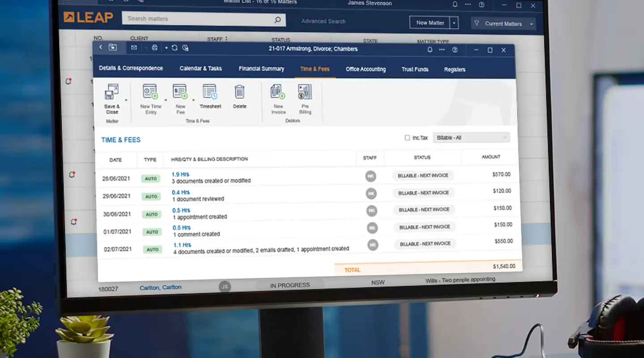Open the Trust Funds tab
The width and height of the screenshot is (644, 358).
point(415,69)
